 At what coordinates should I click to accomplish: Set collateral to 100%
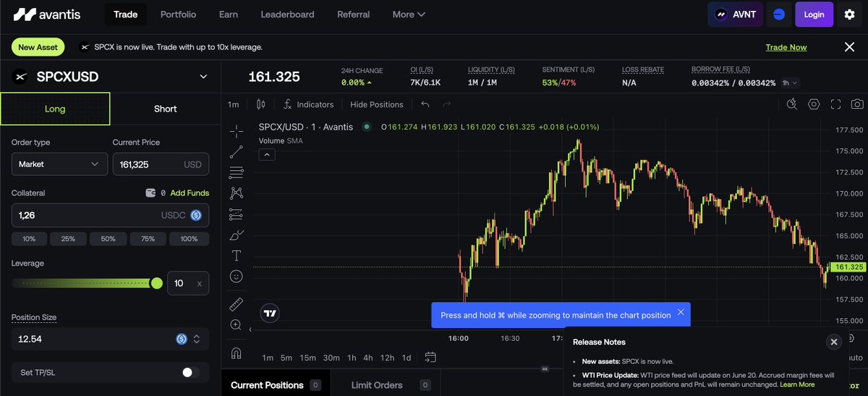coord(189,238)
